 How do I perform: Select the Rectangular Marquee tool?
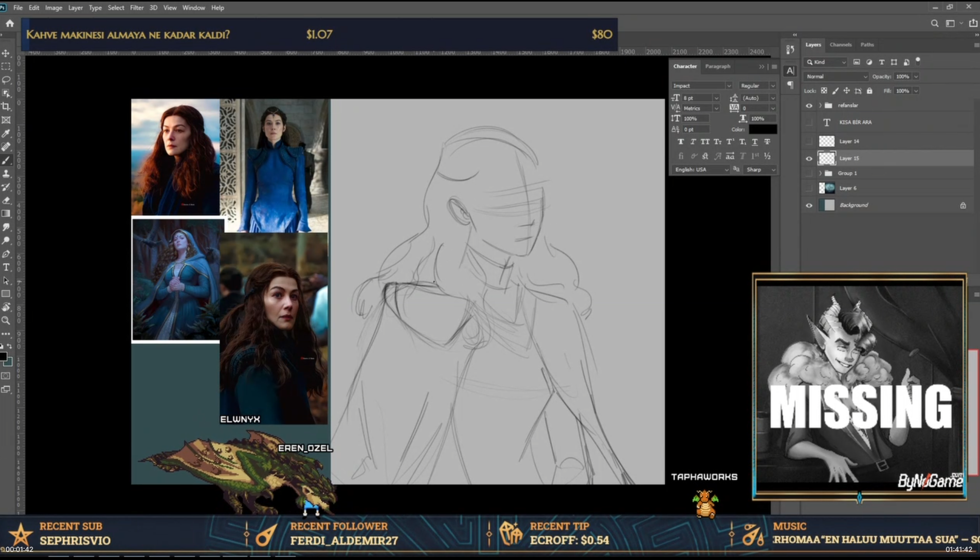click(x=6, y=66)
